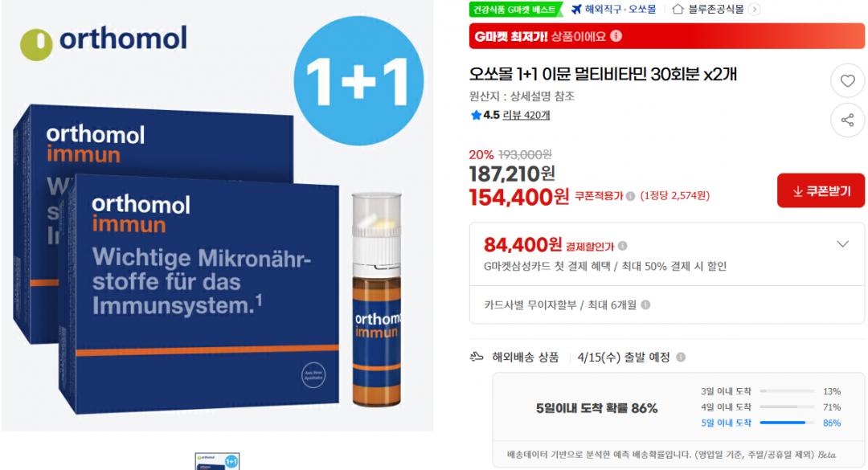This screenshot has width=868, height=470.
Task: Click info icon beside 쿠폰적용가
Action: (630, 196)
